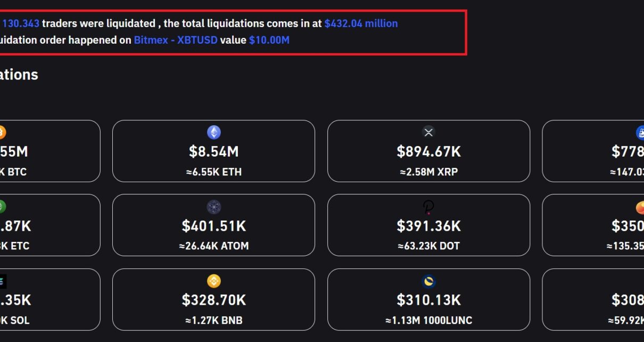Click the ≈6.55K ETH amount text
Screen dimensions: 644x342
[x=213, y=172]
